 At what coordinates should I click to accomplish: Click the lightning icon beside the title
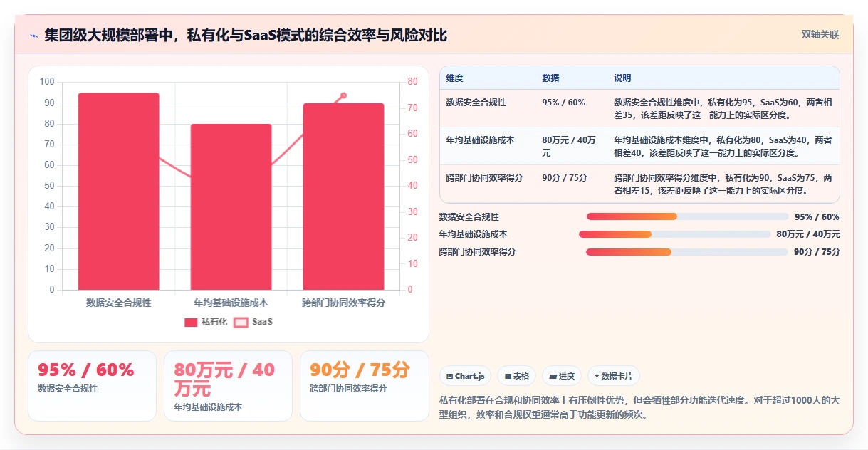(33, 36)
